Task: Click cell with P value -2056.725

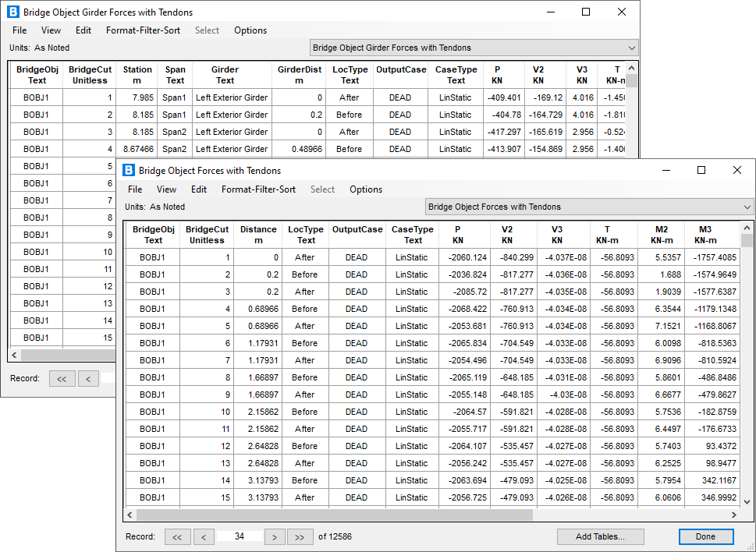Action: click(464, 497)
